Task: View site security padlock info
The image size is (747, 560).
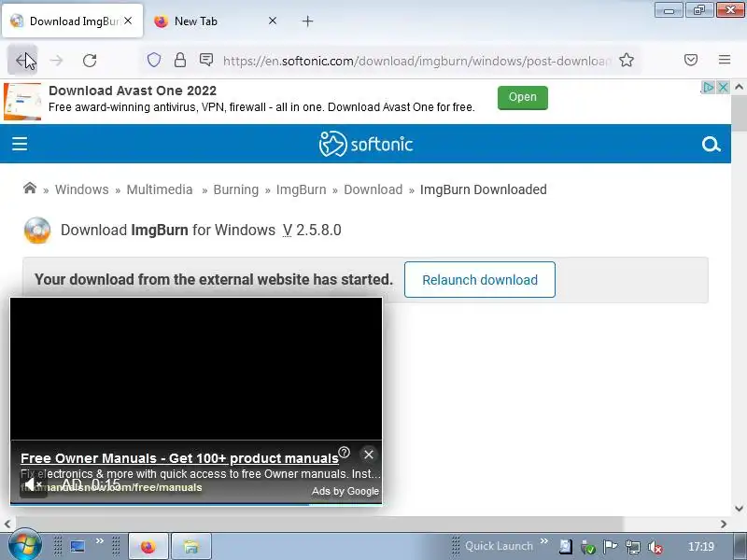Action: pos(180,60)
